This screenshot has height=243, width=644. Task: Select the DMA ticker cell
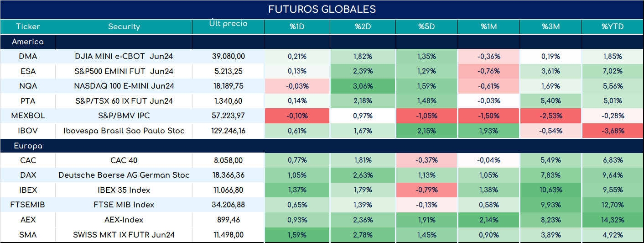tap(28, 57)
